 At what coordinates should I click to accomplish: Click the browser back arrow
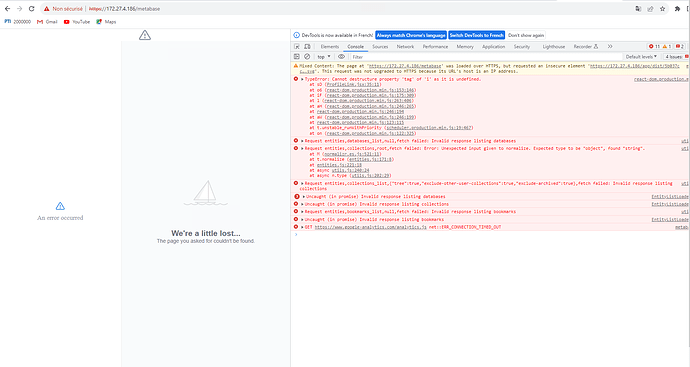7,9
